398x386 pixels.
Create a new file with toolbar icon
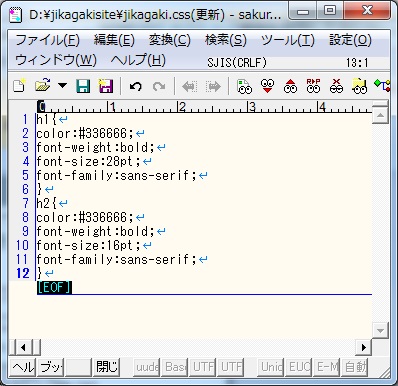click(19, 86)
